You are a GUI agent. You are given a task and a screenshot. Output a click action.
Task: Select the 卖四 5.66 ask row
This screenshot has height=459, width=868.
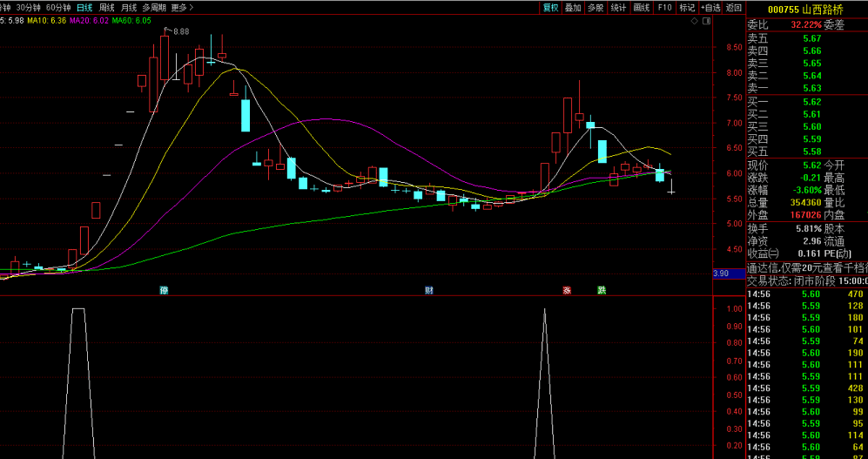click(x=807, y=51)
